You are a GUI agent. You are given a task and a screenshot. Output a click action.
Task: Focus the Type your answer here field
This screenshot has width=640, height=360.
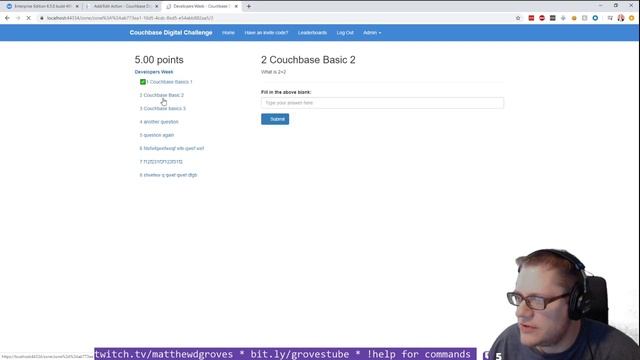tap(382, 103)
